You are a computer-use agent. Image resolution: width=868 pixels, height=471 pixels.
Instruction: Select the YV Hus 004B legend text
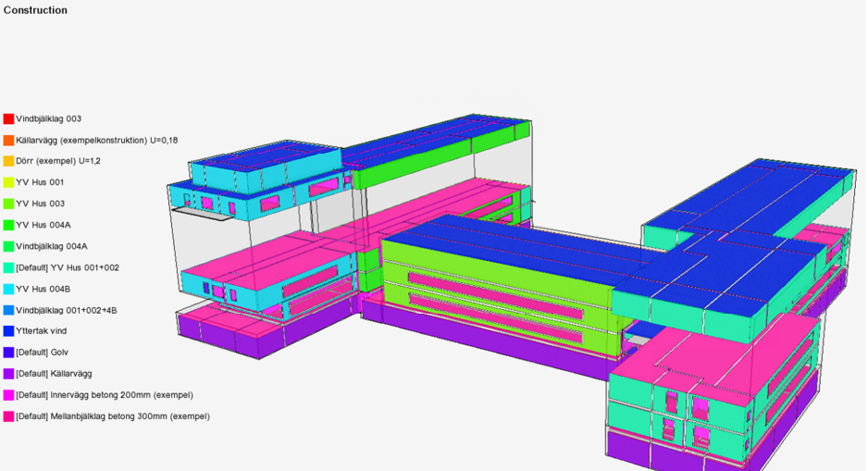(43, 289)
